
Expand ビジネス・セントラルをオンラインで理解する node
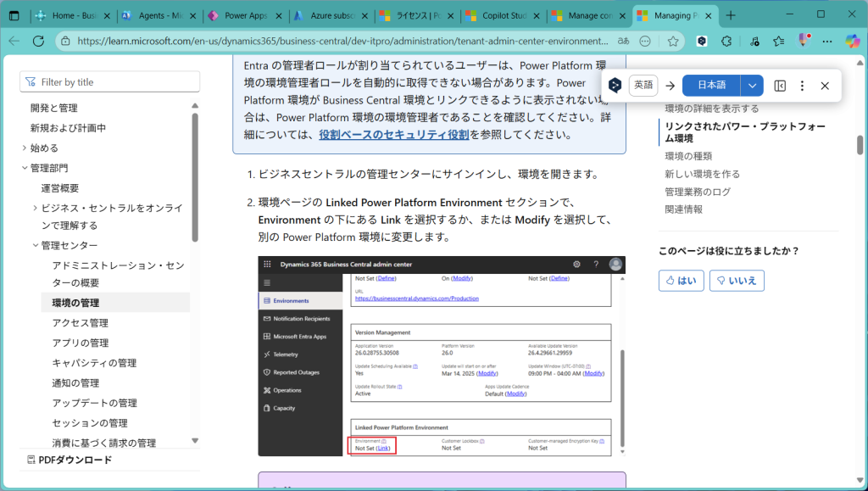pyautogui.click(x=36, y=208)
